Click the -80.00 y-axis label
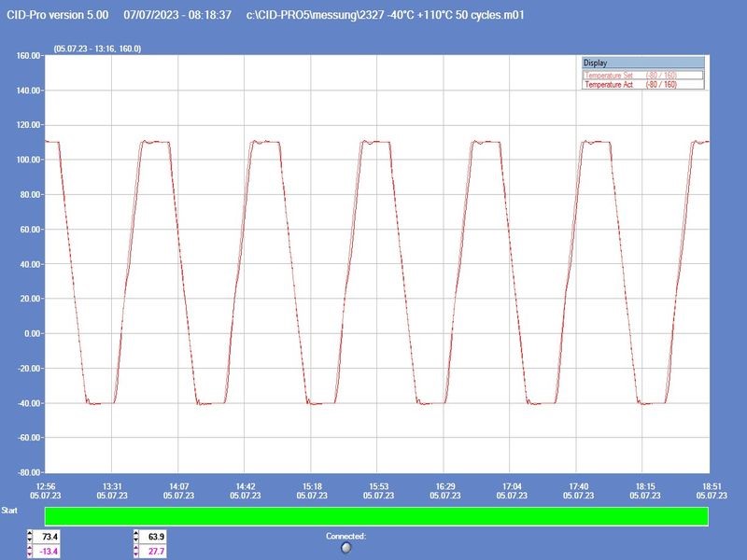 [x=30, y=472]
